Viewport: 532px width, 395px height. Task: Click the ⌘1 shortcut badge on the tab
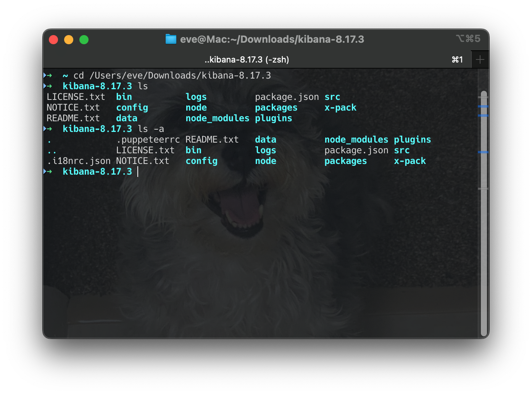457,59
